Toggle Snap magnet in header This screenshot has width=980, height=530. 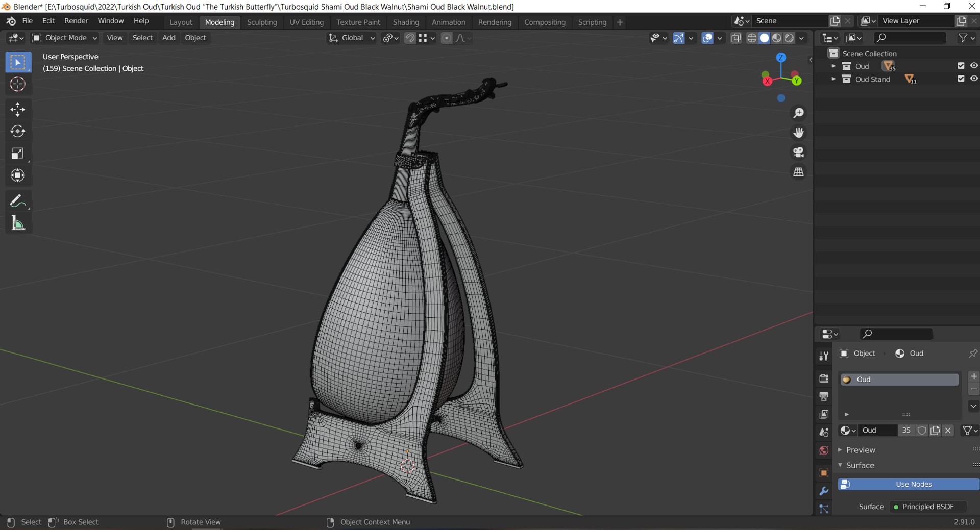coord(410,38)
